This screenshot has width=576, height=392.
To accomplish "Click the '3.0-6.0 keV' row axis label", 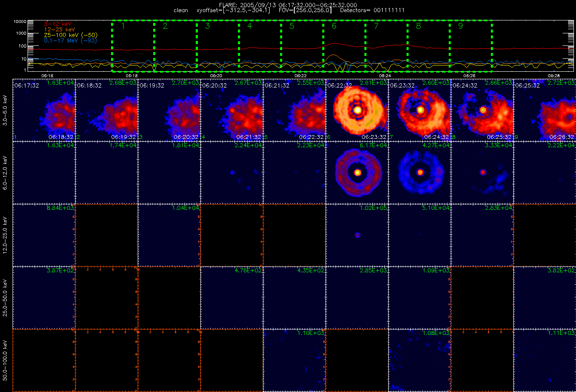I will click(x=5, y=111).
